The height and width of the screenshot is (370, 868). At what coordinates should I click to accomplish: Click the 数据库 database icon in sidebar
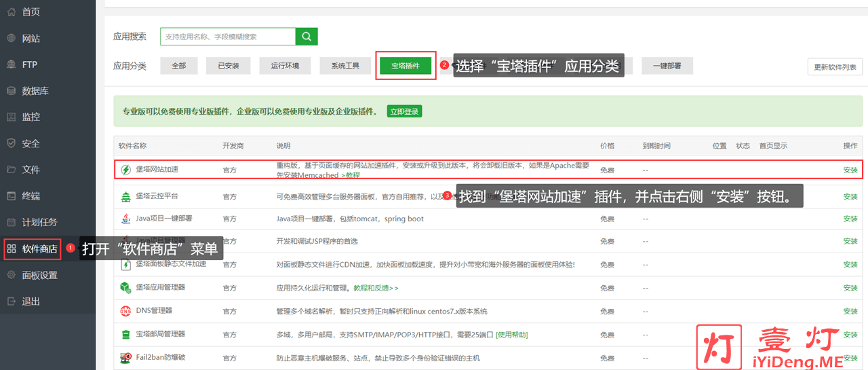(x=11, y=91)
